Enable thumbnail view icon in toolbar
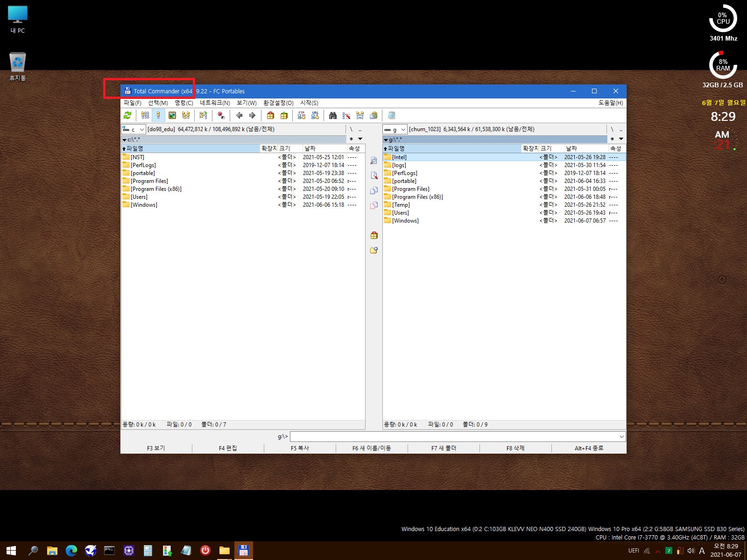This screenshot has height=560, width=747. click(172, 115)
